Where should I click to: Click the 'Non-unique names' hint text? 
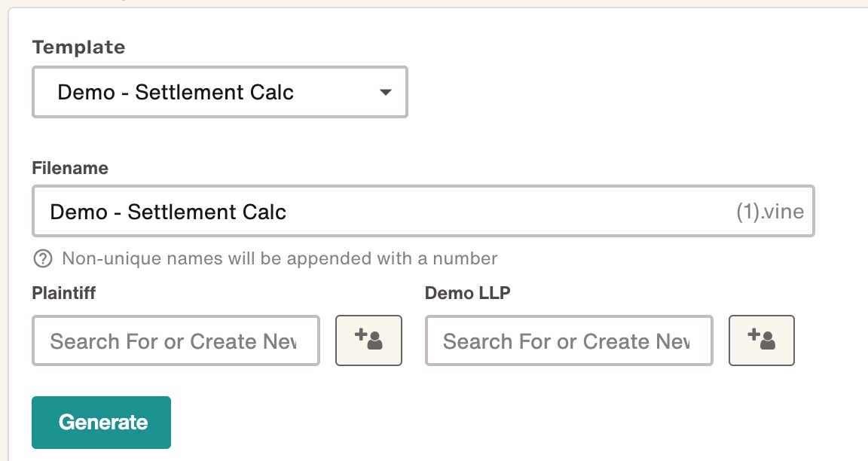(280, 258)
